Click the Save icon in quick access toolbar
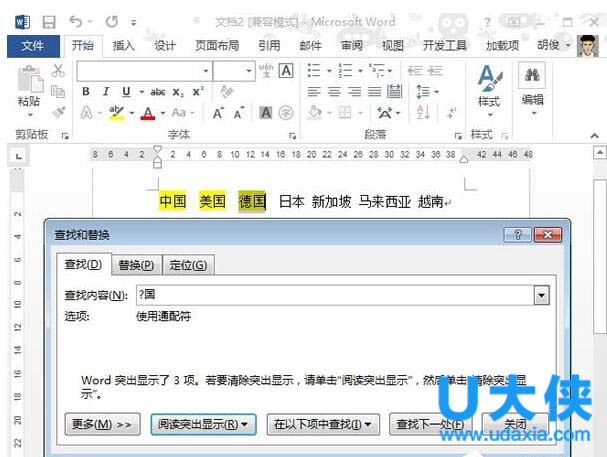This screenshot has width=607, height=457. pyautogui.click(x=48, y=20)
